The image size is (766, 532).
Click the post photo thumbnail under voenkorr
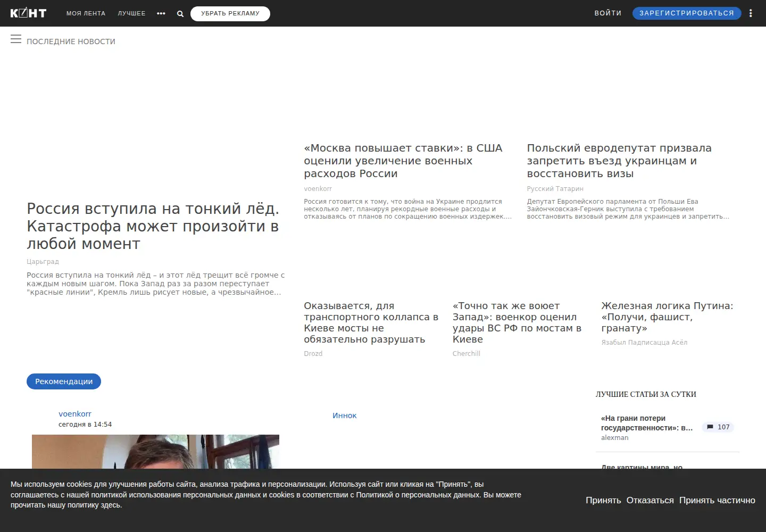155,452
